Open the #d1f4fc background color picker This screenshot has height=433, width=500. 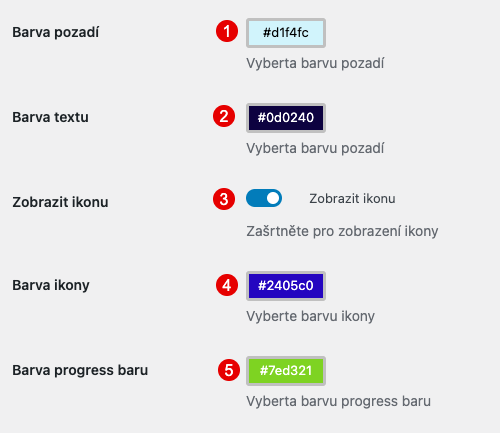click(286, 33)
